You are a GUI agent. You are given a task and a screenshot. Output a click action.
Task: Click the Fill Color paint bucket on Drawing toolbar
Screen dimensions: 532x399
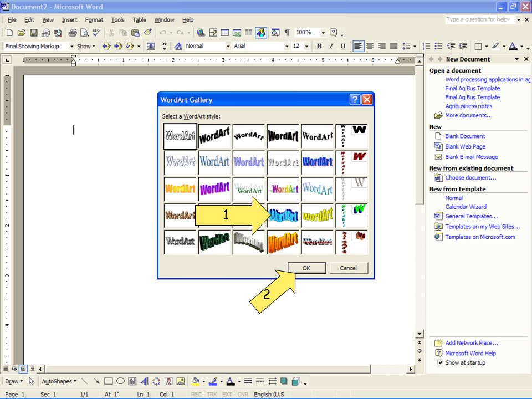coord(196,381)
